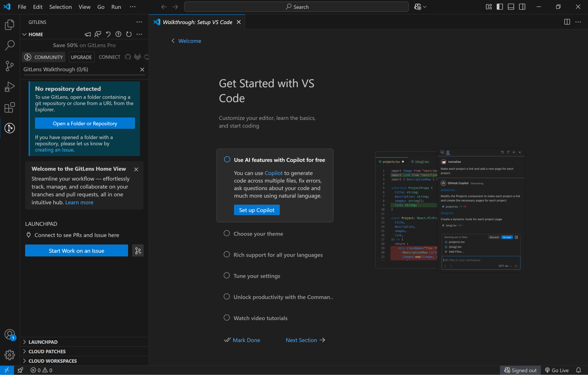Click the rocket icon in status bar
The width and height of the screenshot is (588, 375).
point(20,370)
